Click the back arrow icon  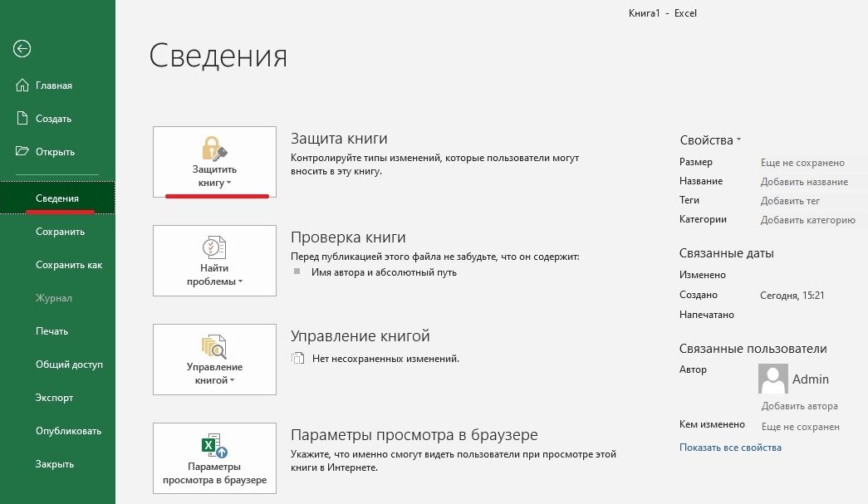click(x=22, y=49)
